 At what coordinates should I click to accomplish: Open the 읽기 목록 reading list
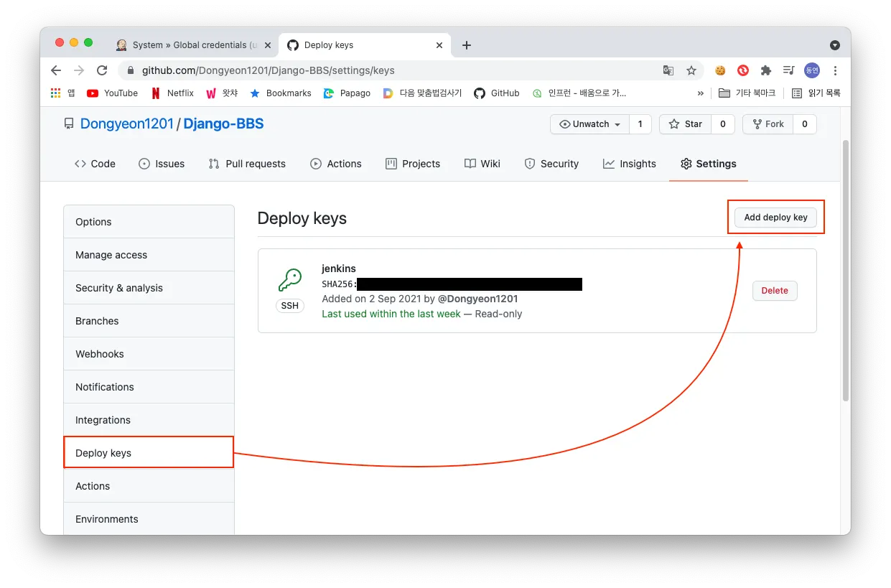click(x=816, y=93)
